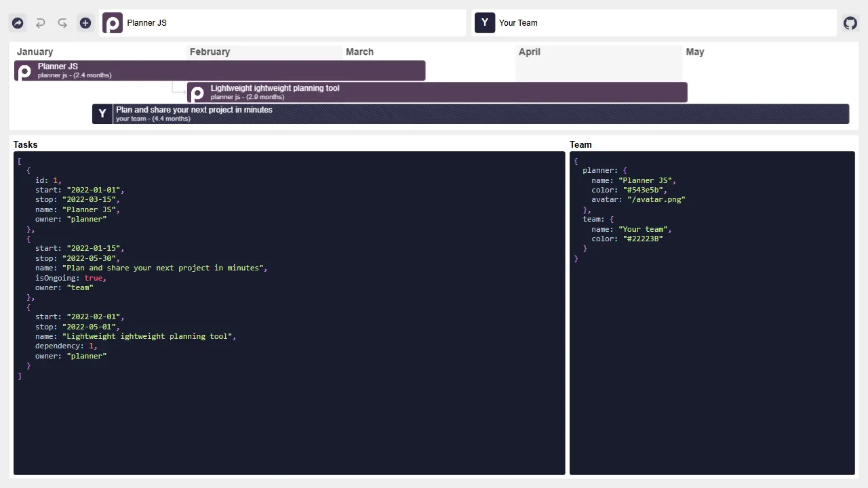The image size is (868, 488).
Task: Click the February month header
Action: pyautogui.click(x=210, y=52)
